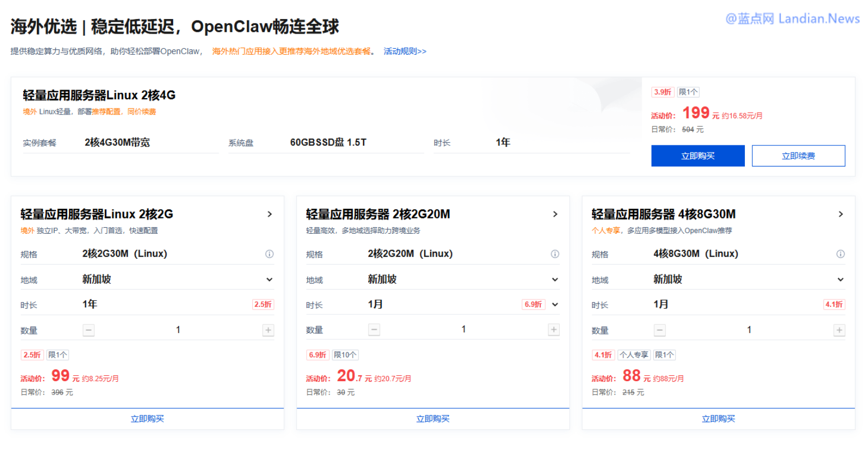This screenshot has height=449, width=868.
Task: Click the quantity field on 2核2G20M card
Action: (463, 330)
